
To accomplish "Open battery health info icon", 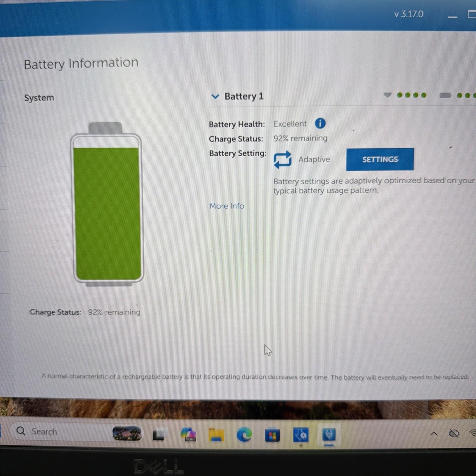I will (320, 123).
